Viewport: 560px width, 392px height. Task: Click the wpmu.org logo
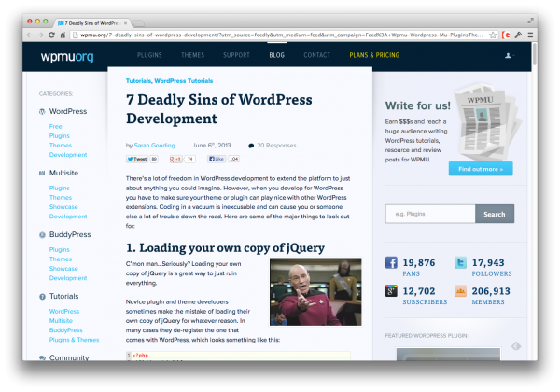67,56
